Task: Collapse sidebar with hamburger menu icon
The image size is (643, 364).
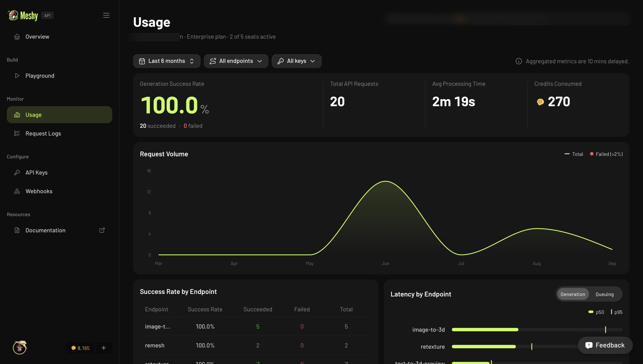Action: coord(106,15)
